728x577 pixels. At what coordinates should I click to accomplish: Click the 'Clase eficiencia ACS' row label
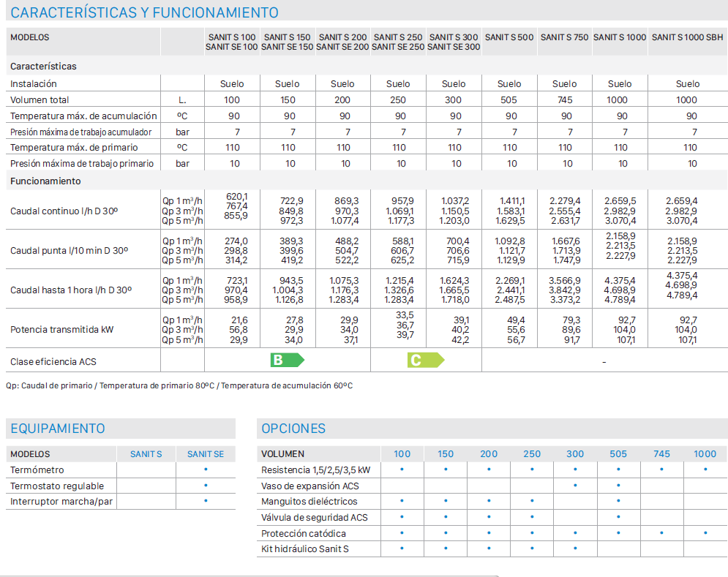(x=53, y=361)
